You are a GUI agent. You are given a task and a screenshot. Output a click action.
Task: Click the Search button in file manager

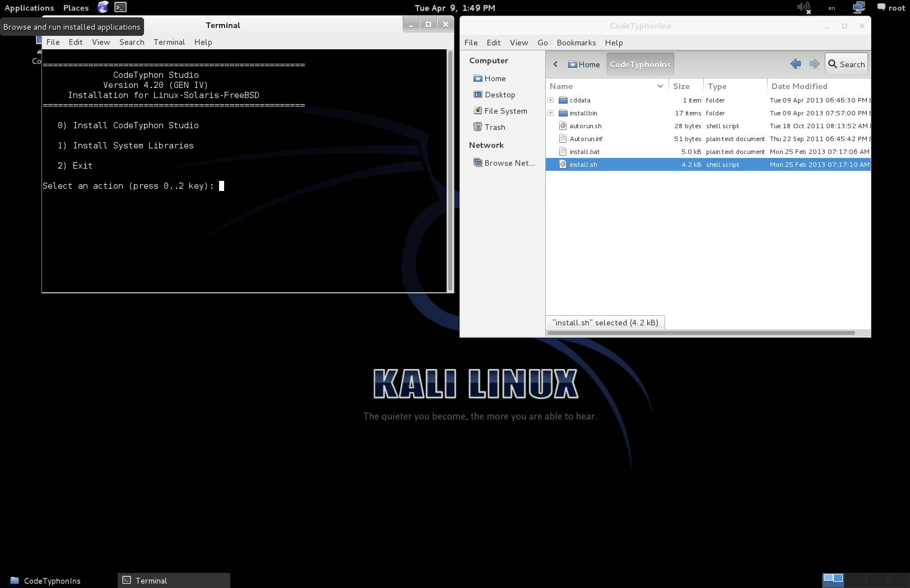click(x=846, y=64)
